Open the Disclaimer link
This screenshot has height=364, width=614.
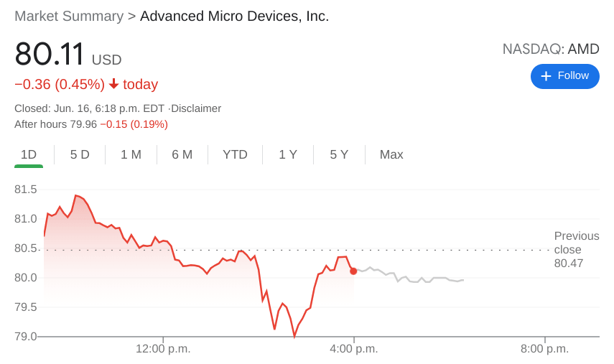coord(196,108)
